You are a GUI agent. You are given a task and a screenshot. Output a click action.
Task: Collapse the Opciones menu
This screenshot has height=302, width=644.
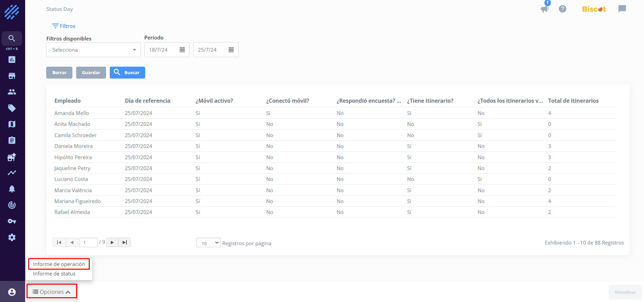coord(52,292)
